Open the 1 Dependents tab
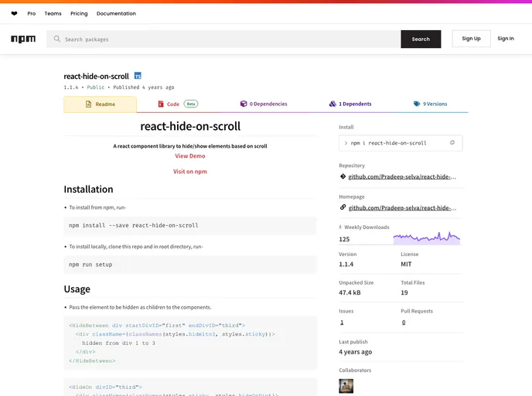 350,104
